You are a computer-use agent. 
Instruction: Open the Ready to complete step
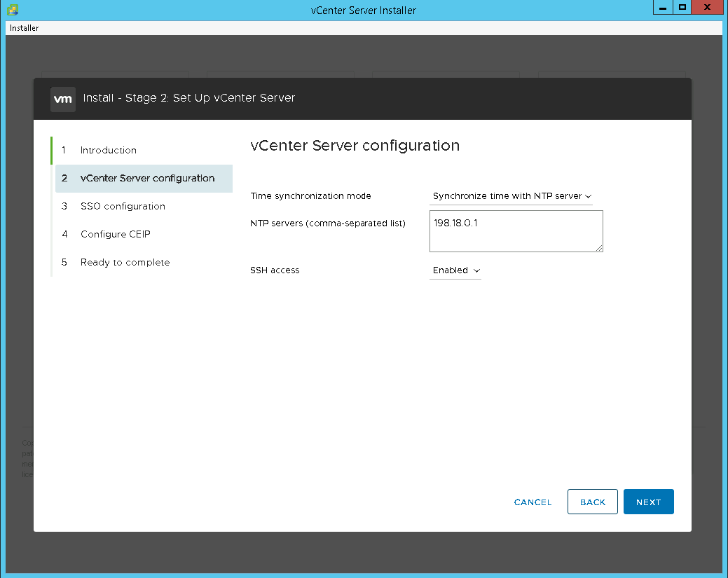pyautogui.click(x=125, y=262)
